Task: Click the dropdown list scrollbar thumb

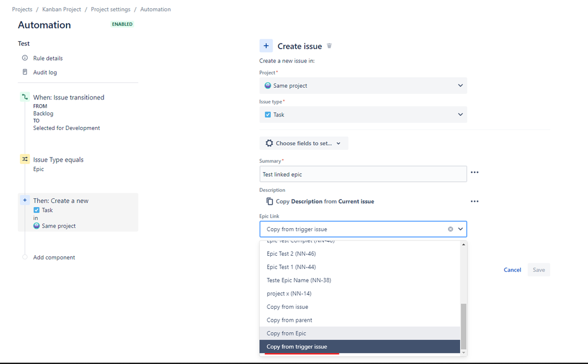Action: (x=463, y=326)
